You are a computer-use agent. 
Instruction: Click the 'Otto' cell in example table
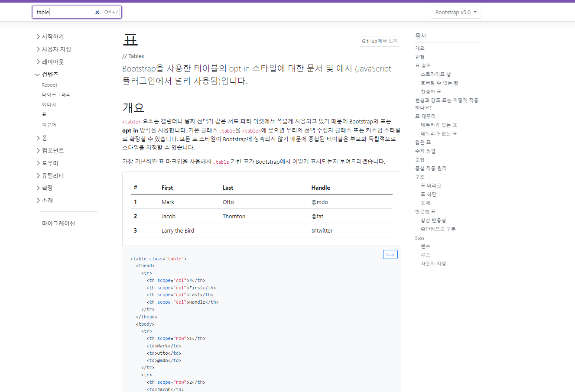tap(228, 202)
